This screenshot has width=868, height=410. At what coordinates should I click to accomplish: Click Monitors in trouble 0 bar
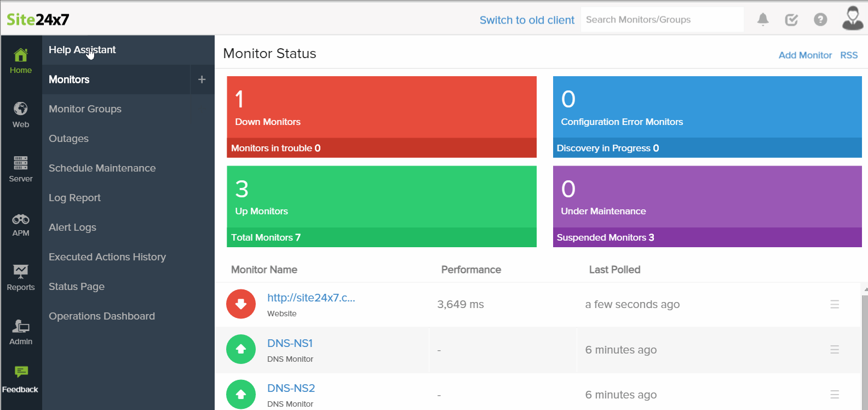point(382,148)
